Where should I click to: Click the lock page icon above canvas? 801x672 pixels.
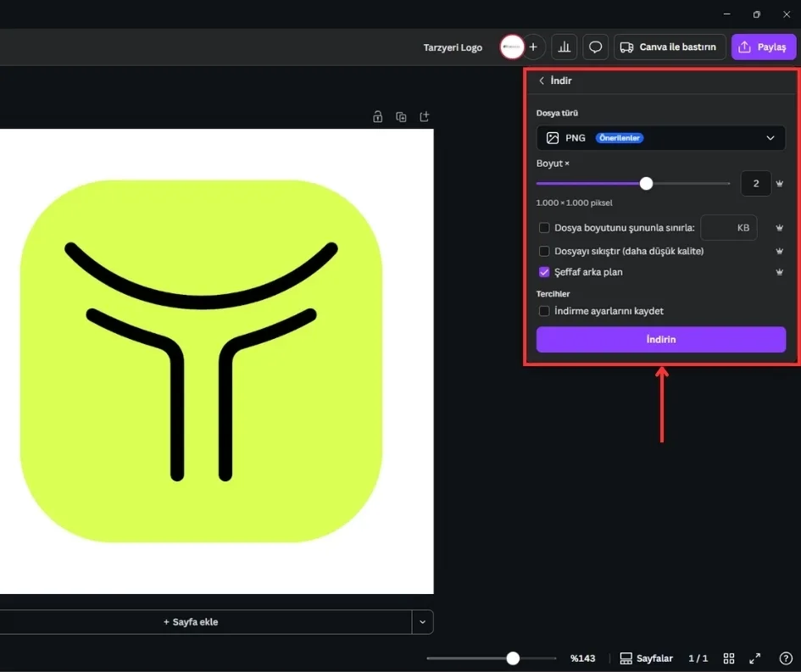coord(377,116)
